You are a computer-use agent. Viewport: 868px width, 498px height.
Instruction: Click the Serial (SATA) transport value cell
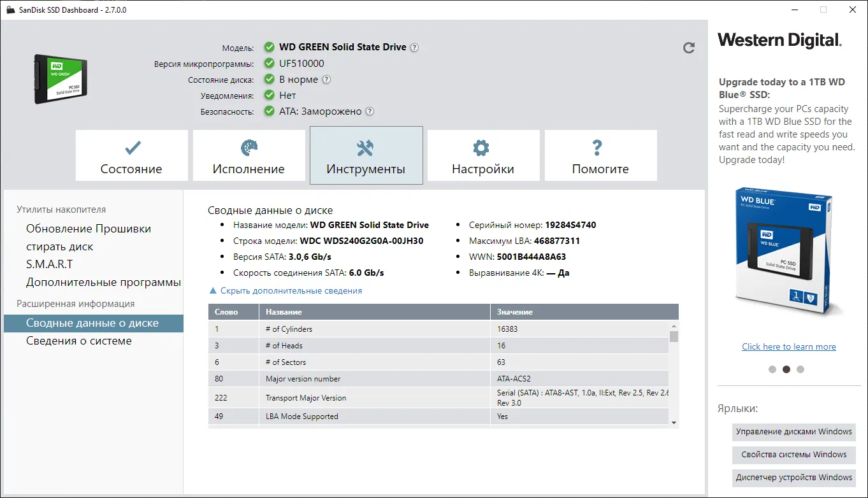tap(580, 398)
